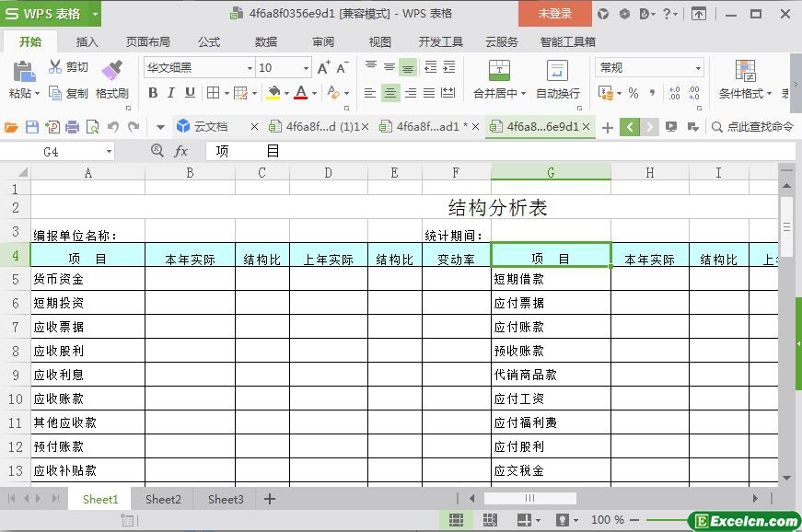The width and height of the screenshot is (802, 532).
Task: Click the Format Painter (格式刷) brush icon
Action: 111,71
